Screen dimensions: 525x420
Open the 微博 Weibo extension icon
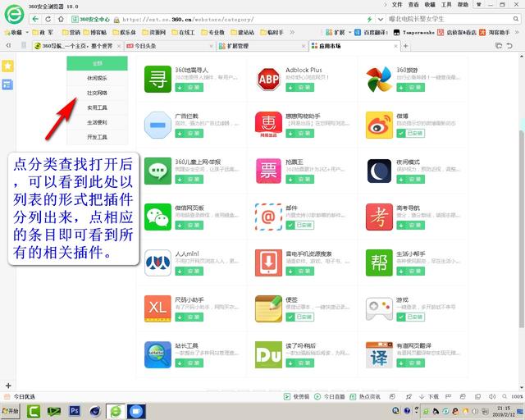(379, 125)
